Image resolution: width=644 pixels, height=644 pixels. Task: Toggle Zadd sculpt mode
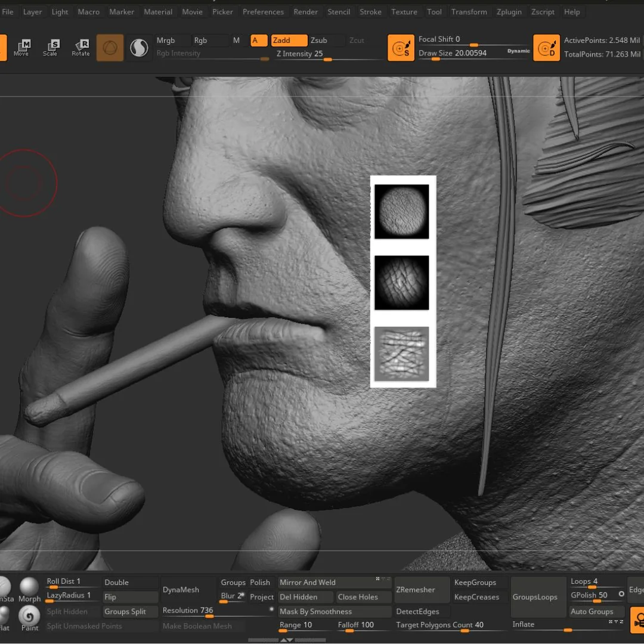pos(289,41)
